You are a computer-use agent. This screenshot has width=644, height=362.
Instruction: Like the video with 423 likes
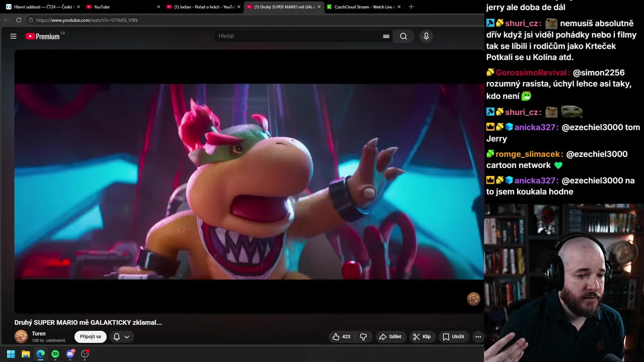(341, 337)
